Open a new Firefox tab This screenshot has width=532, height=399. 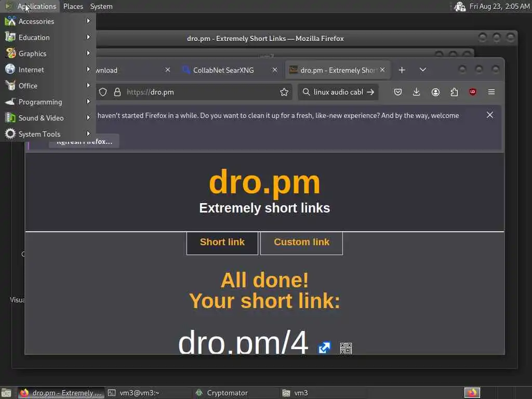[402, 70]
